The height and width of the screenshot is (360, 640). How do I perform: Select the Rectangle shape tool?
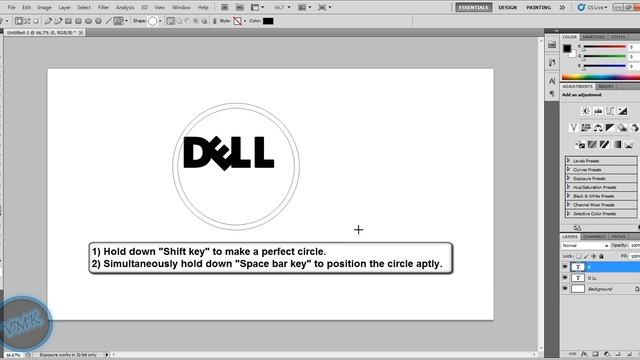coord(68,21)
